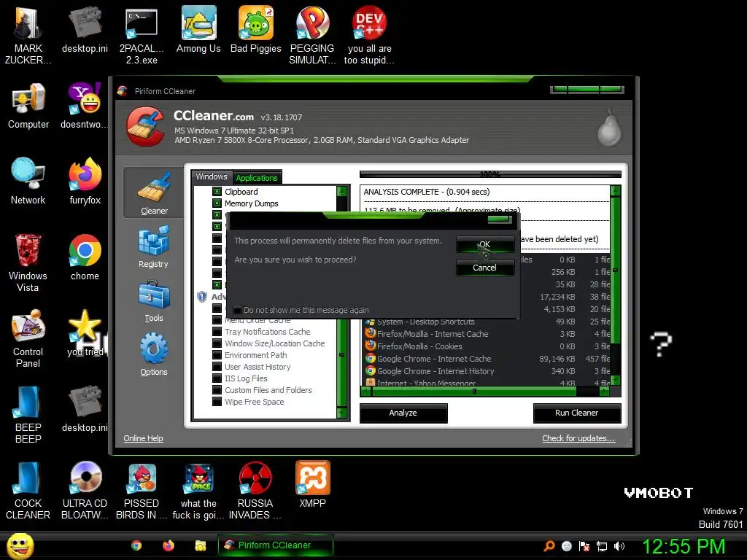Select the chome Chrome desktop icon
The image size is (747, 560).
point(85,257)
